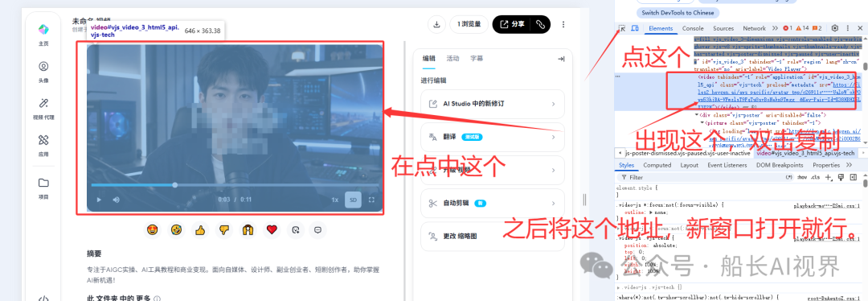The height and width of the screenshot is (301, 868).
Task: Click the download icon button
Action: [436, 24]
